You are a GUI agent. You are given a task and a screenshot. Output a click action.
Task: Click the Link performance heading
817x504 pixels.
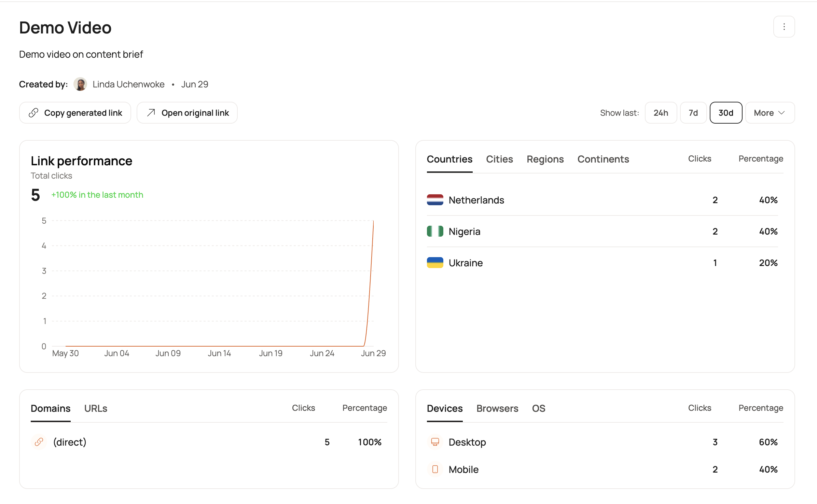coord(81,161)
